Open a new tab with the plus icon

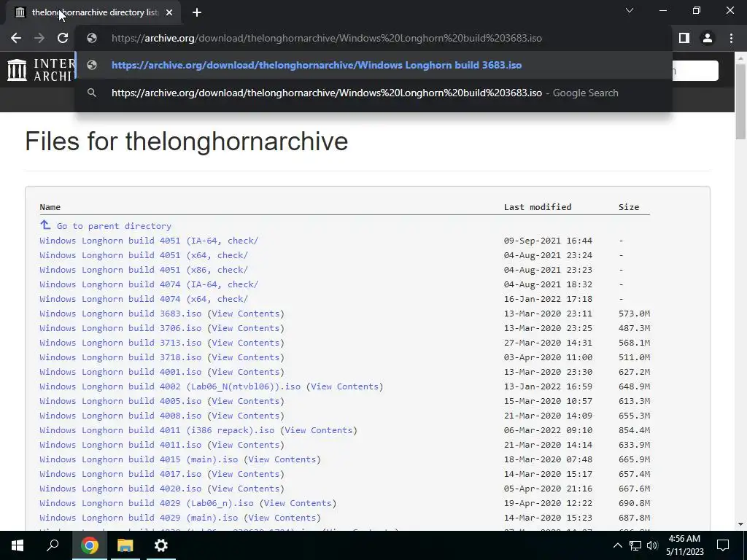(197, 12)
